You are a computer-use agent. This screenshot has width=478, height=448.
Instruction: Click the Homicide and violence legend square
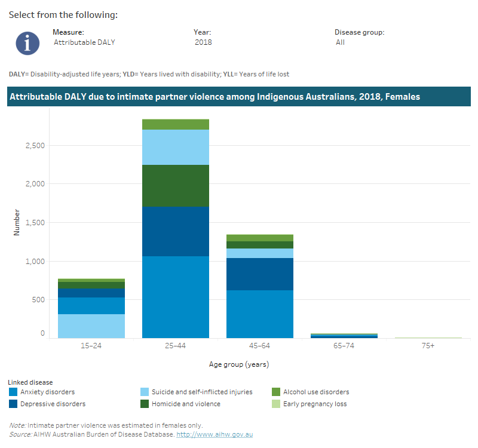[144, 404]
